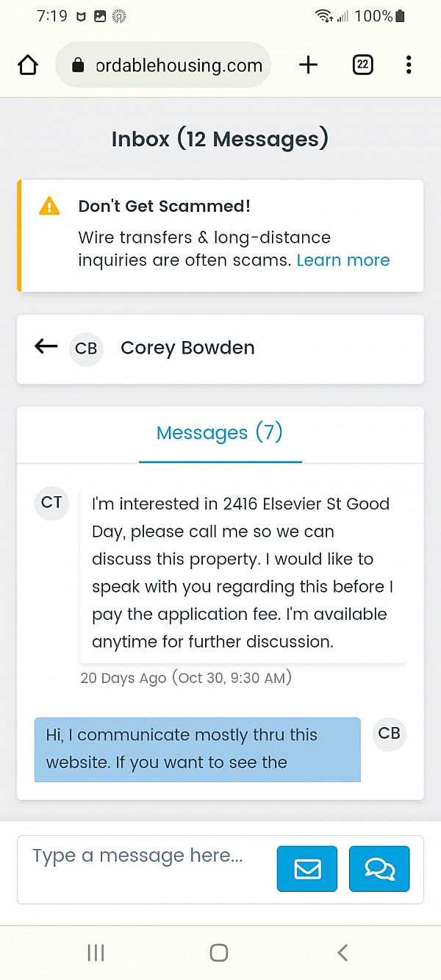Tap the yellow warning triangle icon
This screenshot has height=980, width=441.
point(49,206)
